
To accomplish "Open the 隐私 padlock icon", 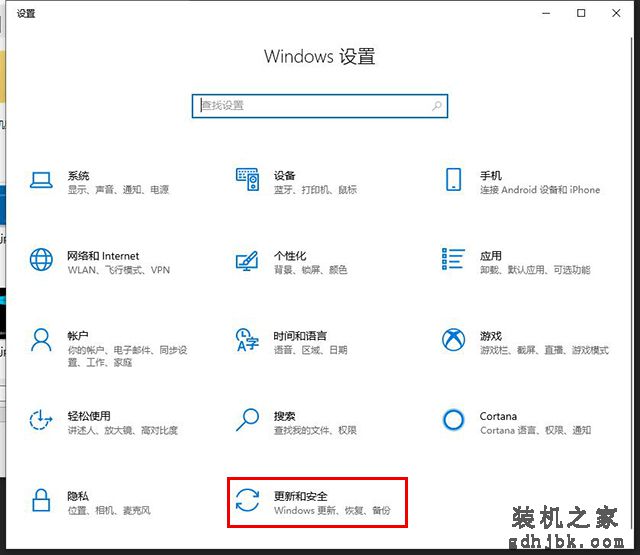I will (41, 500).
